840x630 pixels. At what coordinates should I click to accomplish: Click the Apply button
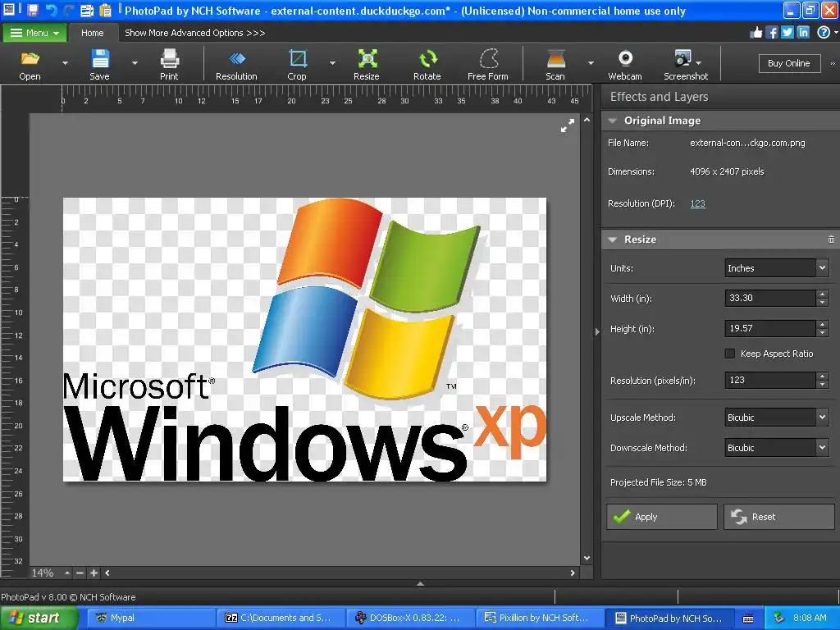click(662, 517)
